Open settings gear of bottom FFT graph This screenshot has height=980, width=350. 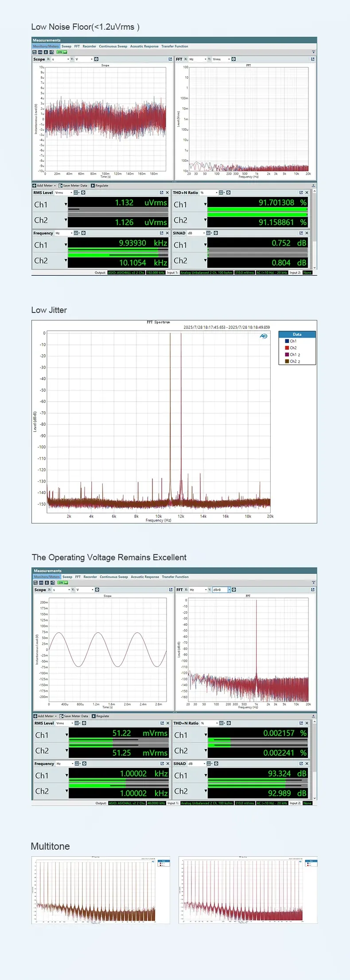click(x=233, y=590)
